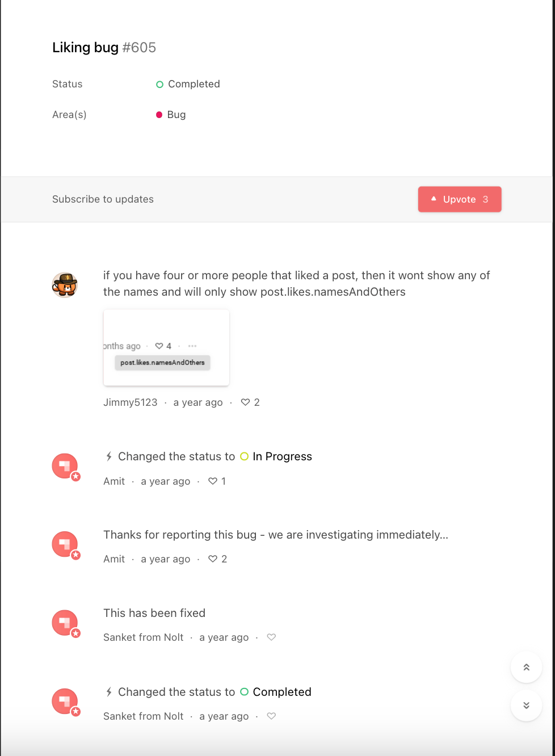Click the 'Liking bug #605' title
The width and height of the screenshot is (555, 756).
click(104, 47)
